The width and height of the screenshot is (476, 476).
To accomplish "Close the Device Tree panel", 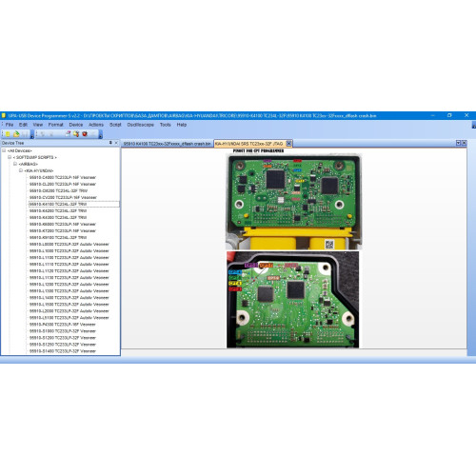I will 116,143.
